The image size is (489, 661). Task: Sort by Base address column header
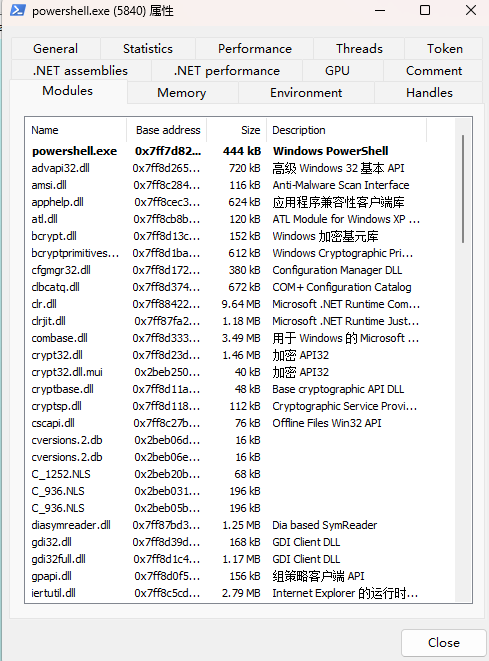point(167,130)
